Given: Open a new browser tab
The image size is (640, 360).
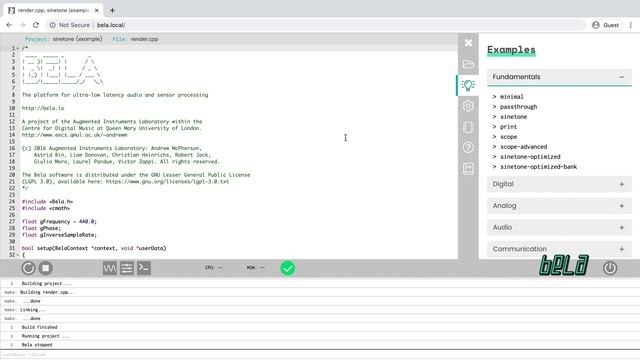Looking at the screenshot, I should click(112, 10).
